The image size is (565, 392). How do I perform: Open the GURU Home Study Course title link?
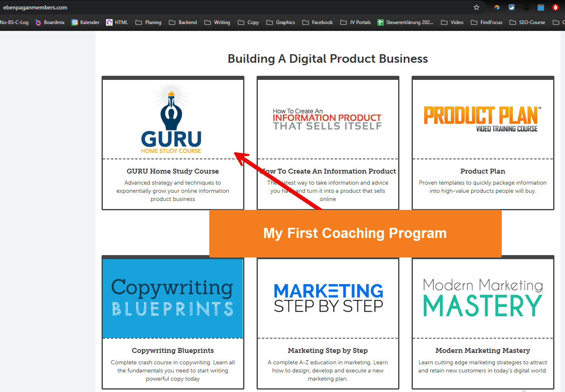(173, 171)
